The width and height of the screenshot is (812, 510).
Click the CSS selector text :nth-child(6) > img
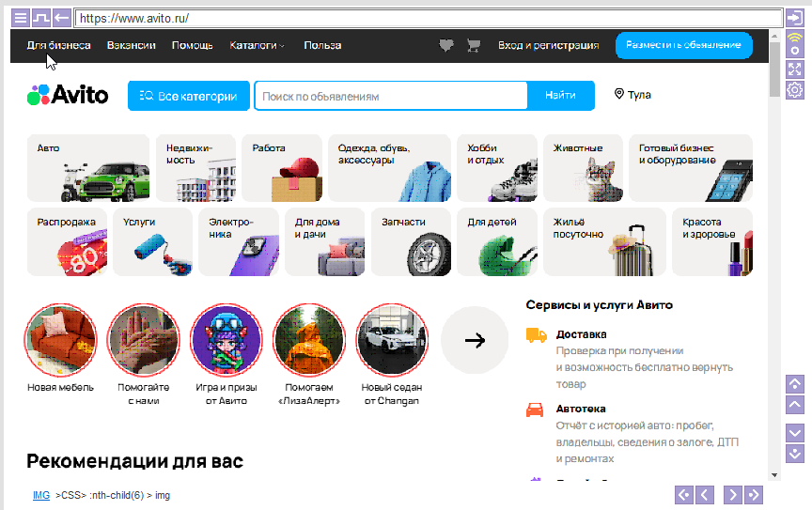point(130,496)
